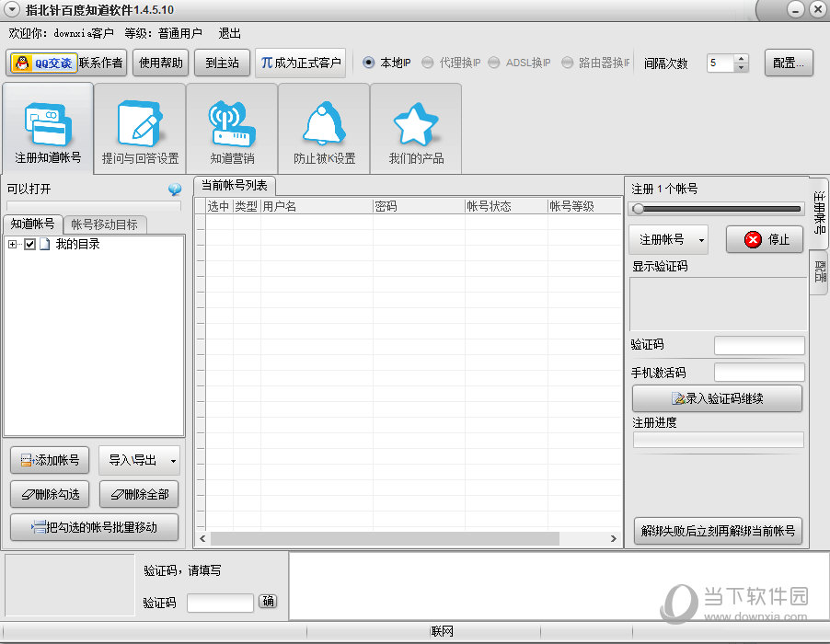Screen dimensions: 830x644
Task: Click the 使用帮助 button
Action: [161, 63]
